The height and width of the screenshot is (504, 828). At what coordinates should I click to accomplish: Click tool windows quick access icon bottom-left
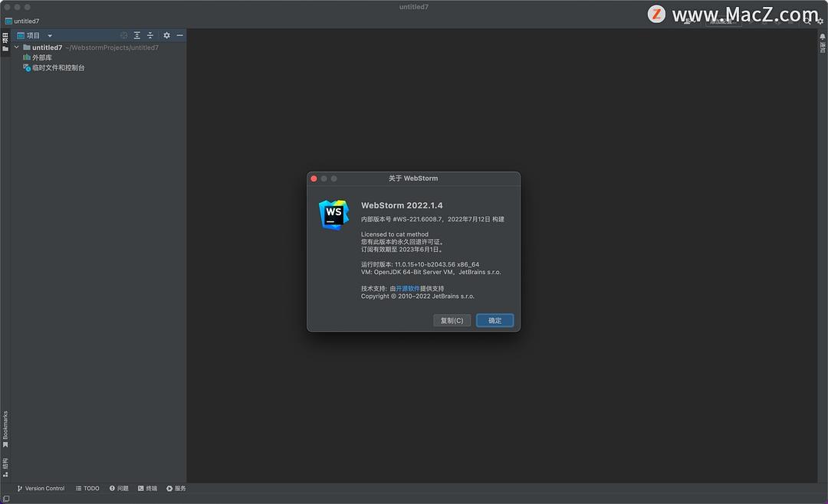6,499
